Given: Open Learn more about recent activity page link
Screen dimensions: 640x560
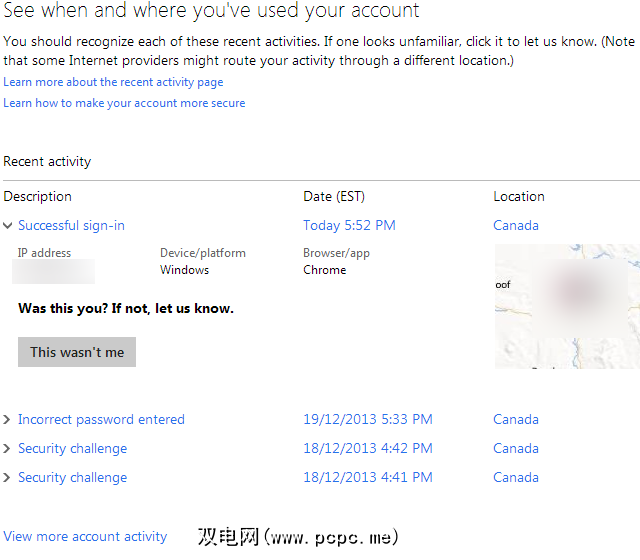Looking at the screenshot, I should point(113,82).
